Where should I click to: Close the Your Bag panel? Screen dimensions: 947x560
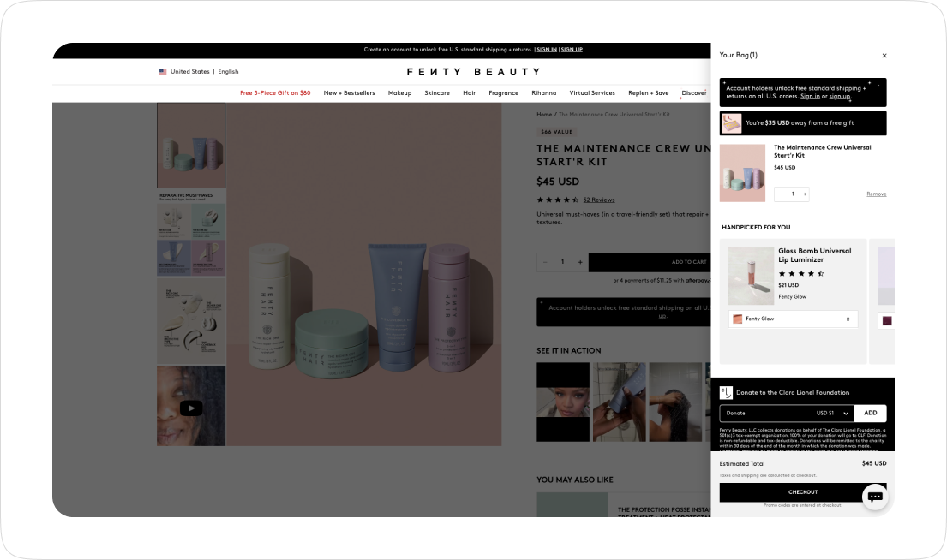click(x=884, y=56)
